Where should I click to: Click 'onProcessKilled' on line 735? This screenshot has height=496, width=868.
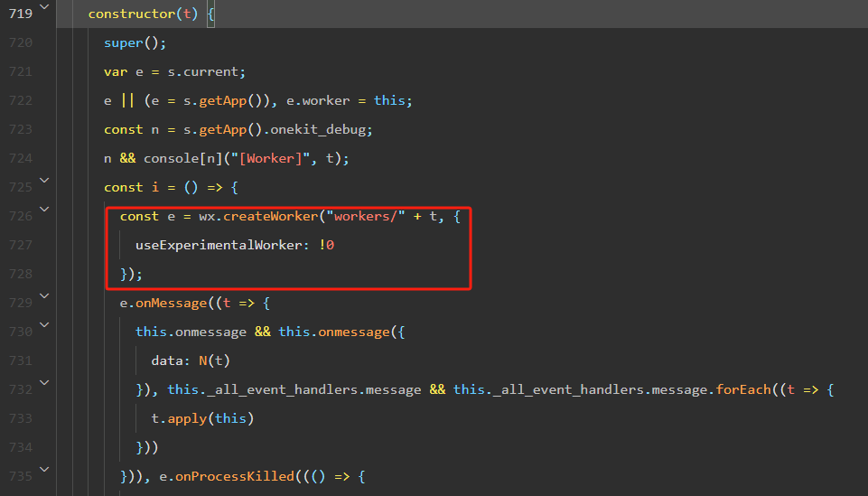[x=235, y=477]
